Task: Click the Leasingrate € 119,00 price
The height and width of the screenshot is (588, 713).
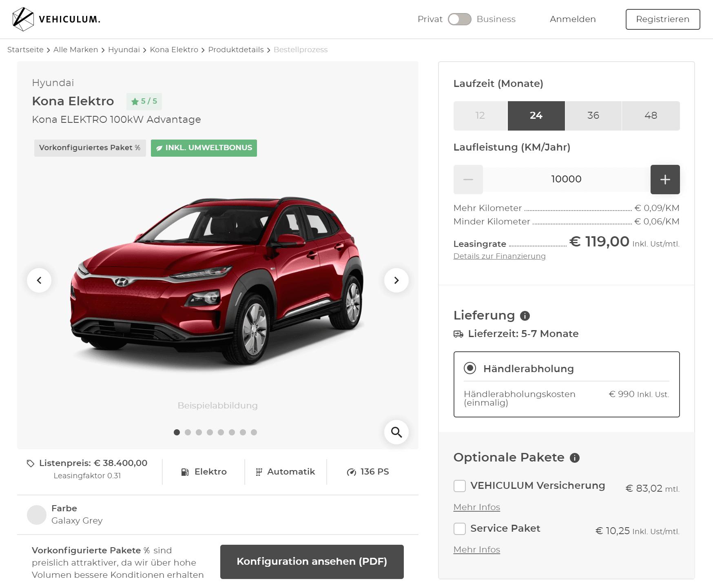Action: [599, 242]
